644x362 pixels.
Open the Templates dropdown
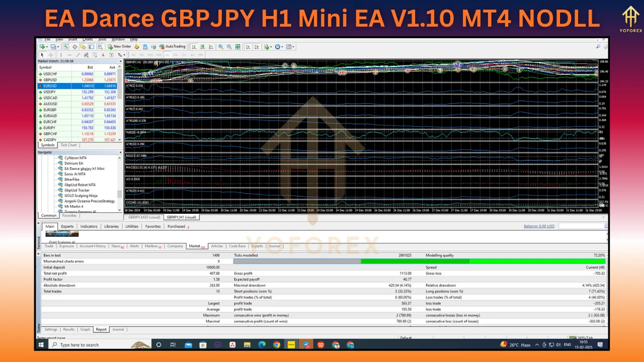(290, 46)
